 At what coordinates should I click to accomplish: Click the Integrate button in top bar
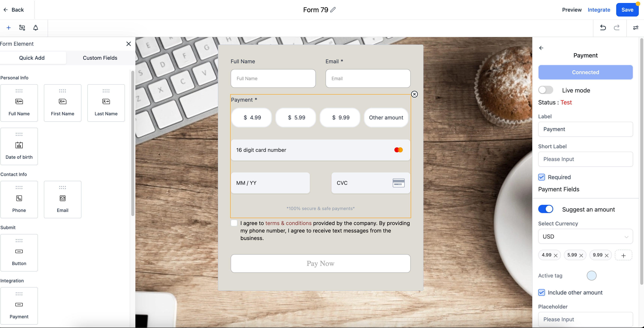(x=599, y=10)
